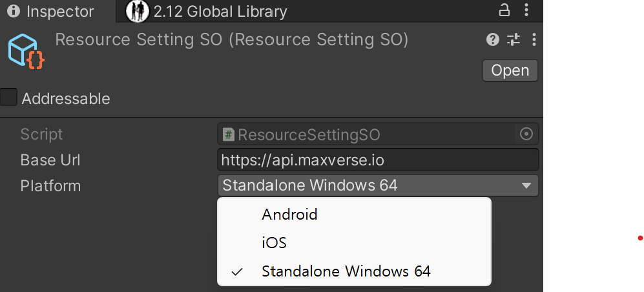Screen dimensions: 644x292
Task: Collapse the Platform dropdown via its arrow
Action: 526,185
